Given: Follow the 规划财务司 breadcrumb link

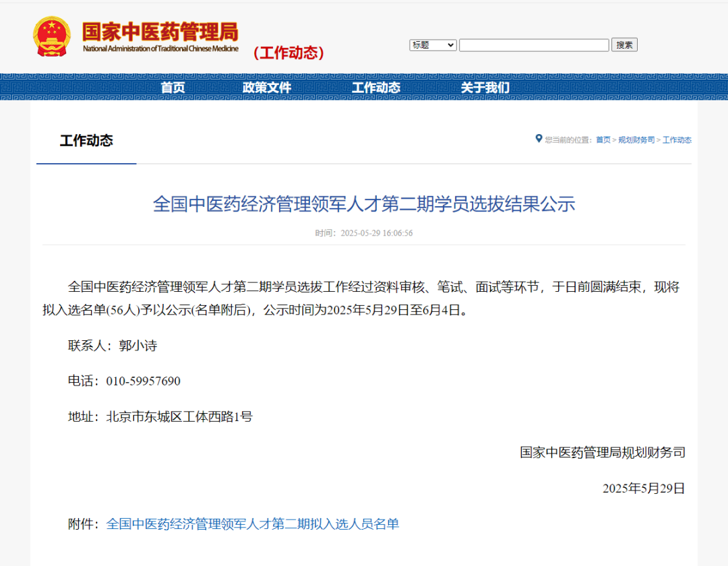Looking at the screenshot, I should (x=636, y=139).
